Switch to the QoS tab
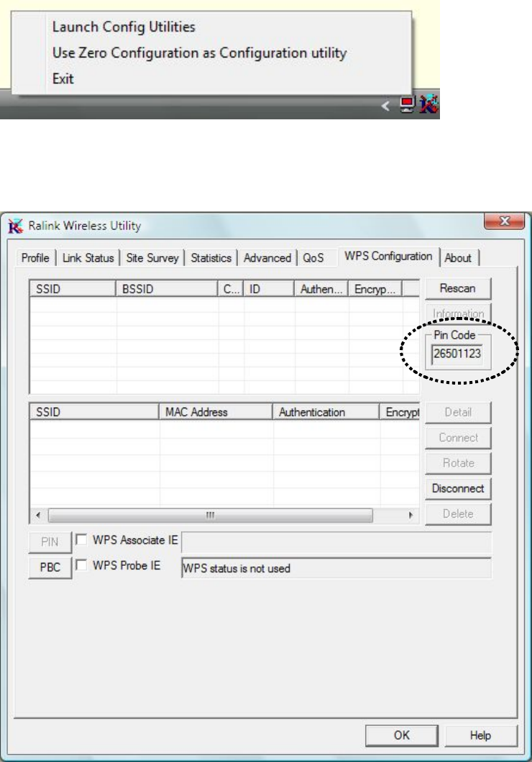This screenshot has width=532, height=762. point(313,257)
